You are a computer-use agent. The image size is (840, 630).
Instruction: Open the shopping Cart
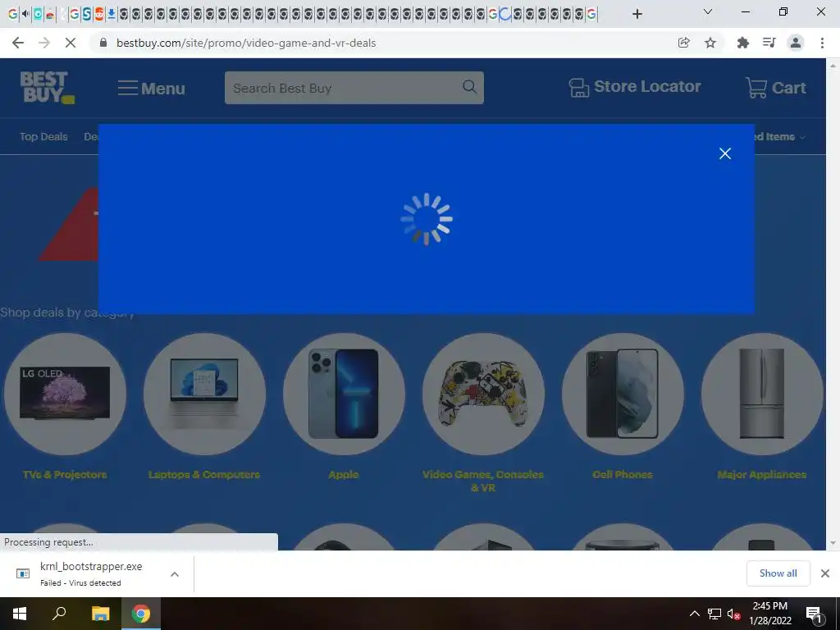(776, 87)
